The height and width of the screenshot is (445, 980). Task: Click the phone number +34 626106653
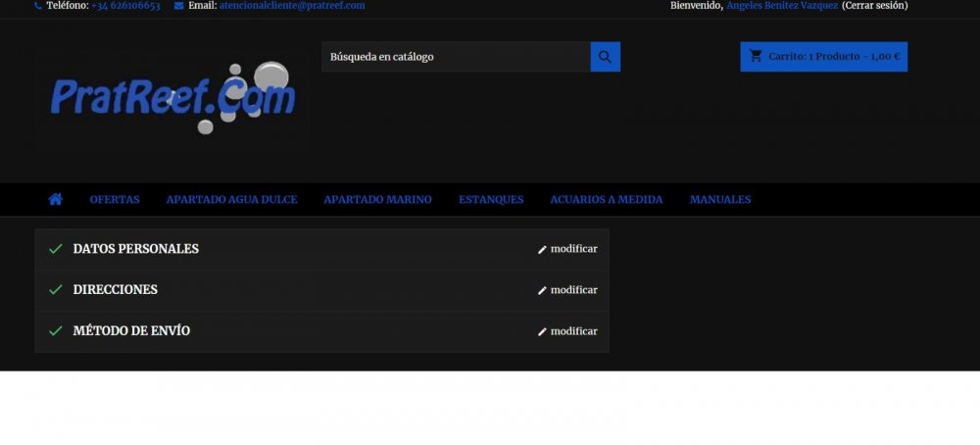(125, 6)
